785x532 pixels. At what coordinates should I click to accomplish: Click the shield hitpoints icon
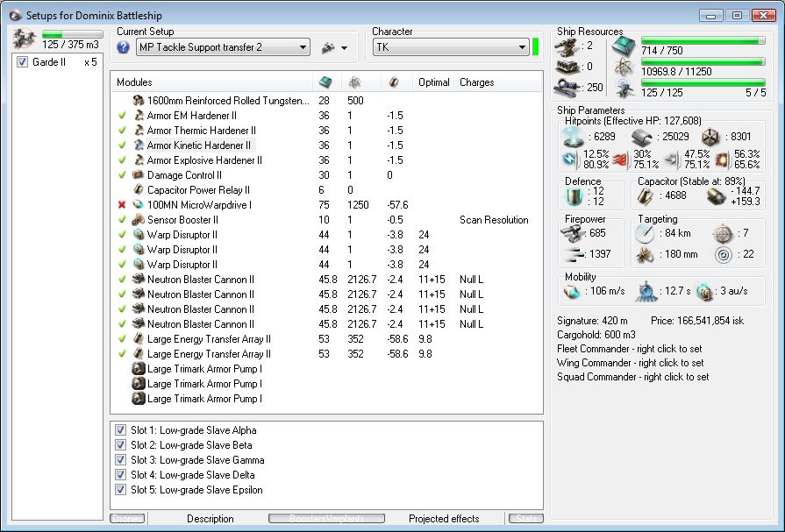click(x=572, y=136)
